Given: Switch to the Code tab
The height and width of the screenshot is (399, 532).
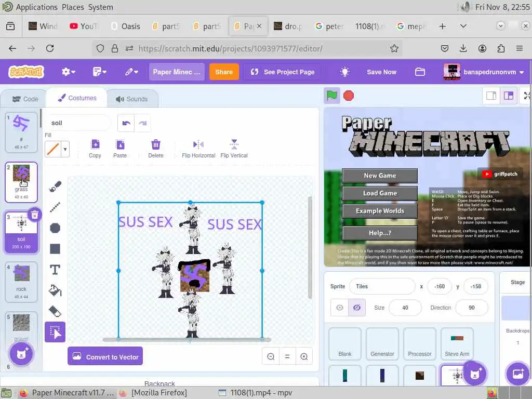Looking at the screenshot, I should point(25,99).
